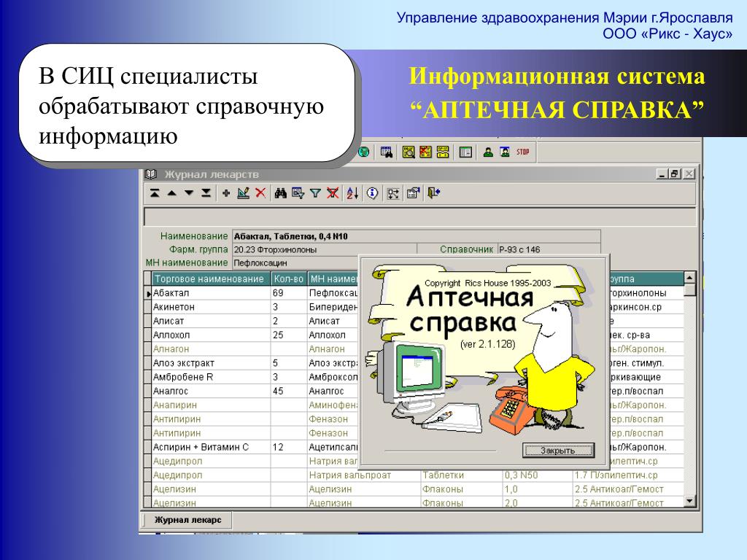
Task: Click the Натрия вальпроат cell
Action: click(x=363, y=475)
